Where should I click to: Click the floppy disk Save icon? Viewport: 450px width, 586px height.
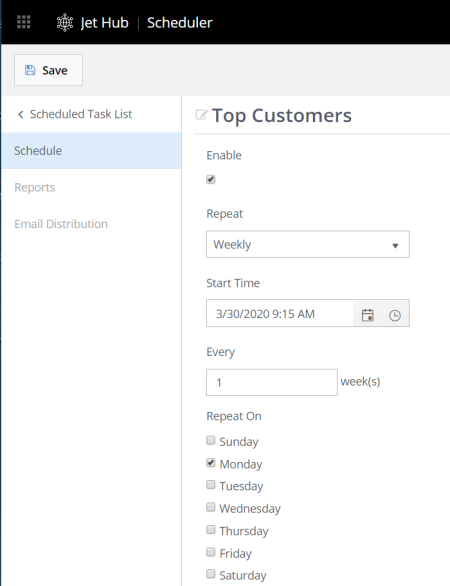(x=30, y=70)
